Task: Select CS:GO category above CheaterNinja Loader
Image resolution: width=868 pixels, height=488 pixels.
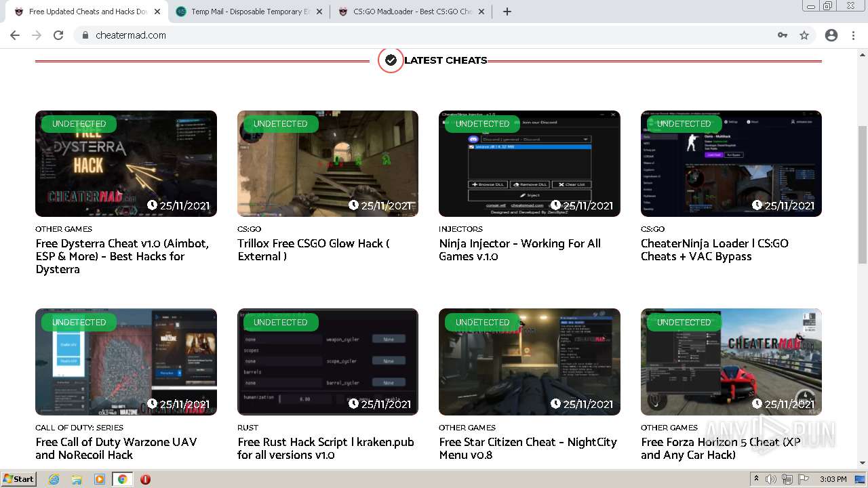Action: click(652, 229)
